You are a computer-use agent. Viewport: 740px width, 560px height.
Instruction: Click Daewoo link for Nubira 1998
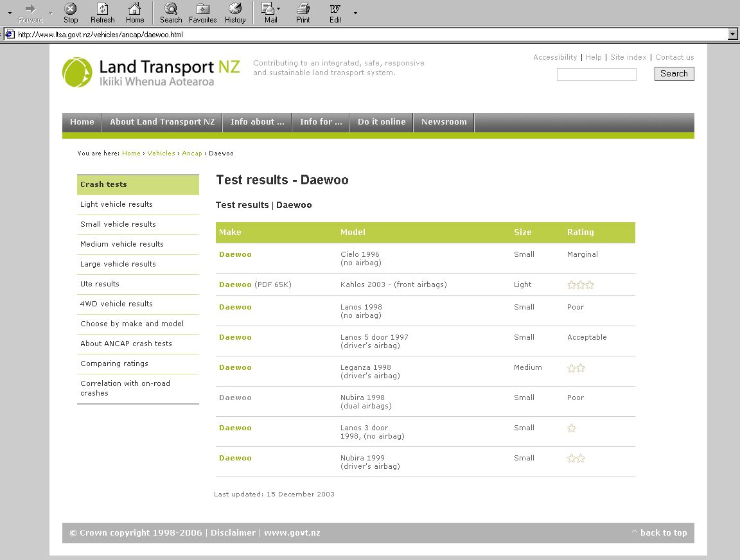click(x=235, y=398)
